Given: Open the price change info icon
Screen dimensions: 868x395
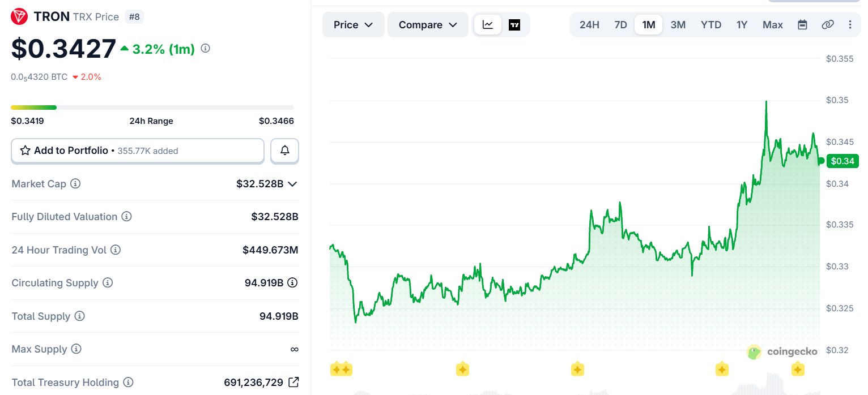Looking at the screenshot, I should (206, 49).
